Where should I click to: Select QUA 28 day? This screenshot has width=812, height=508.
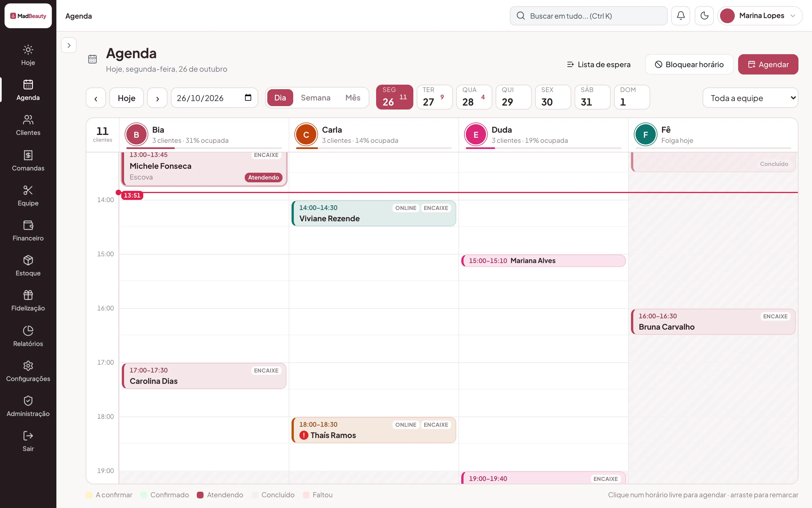click(474, 97)
